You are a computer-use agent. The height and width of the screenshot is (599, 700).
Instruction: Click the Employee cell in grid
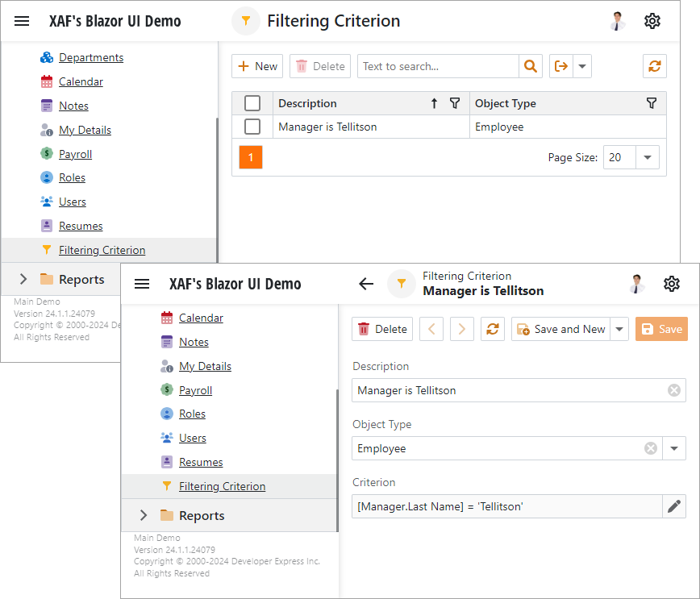568,127
